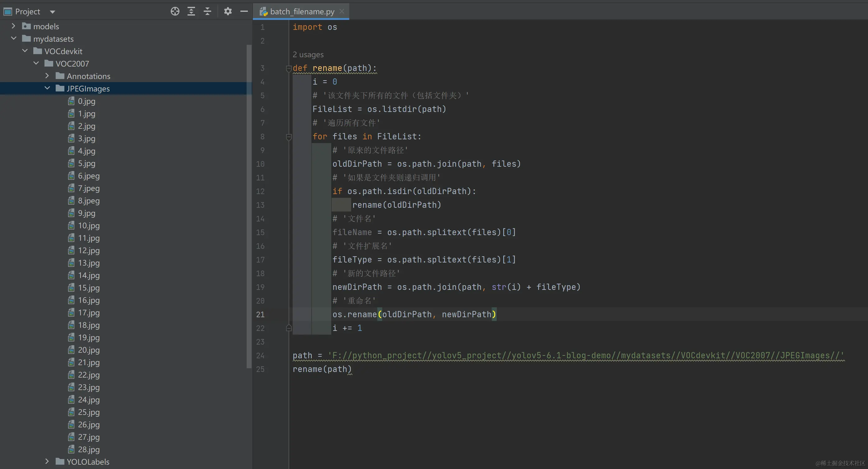Select the batch_filename.py editor tab
The width and height of the screenshot is (868, 469).
point(301,12)
